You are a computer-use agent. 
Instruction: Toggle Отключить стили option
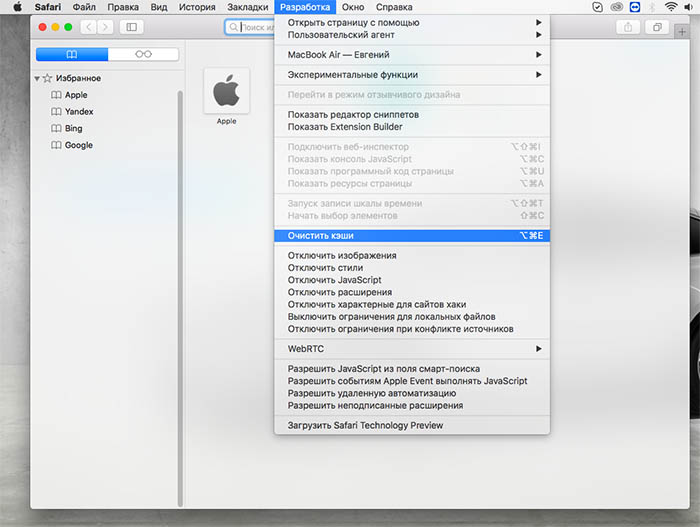pyautogui.click(x=412, y=268)
